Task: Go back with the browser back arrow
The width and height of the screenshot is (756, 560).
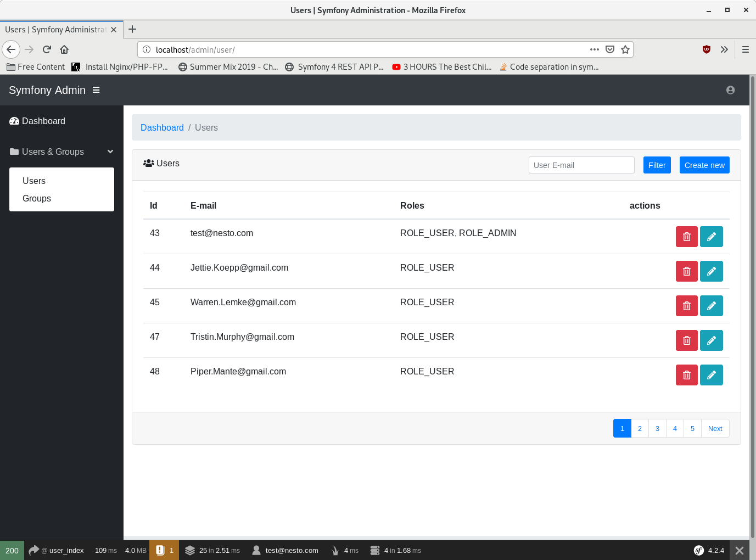Action: (x=11, y=49)
